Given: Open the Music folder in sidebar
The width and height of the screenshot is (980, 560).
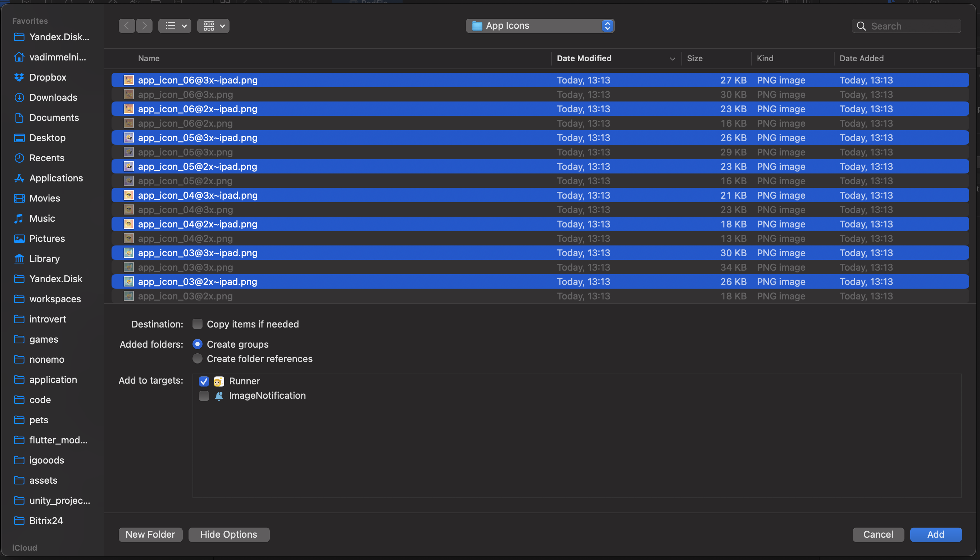Looking at the screenshot, I should tap(42, 218).
